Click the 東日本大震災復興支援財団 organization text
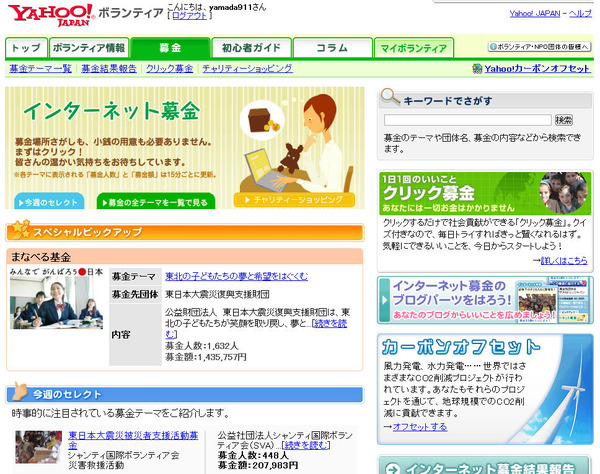600x474 pixels. click(x=217, y=294)
